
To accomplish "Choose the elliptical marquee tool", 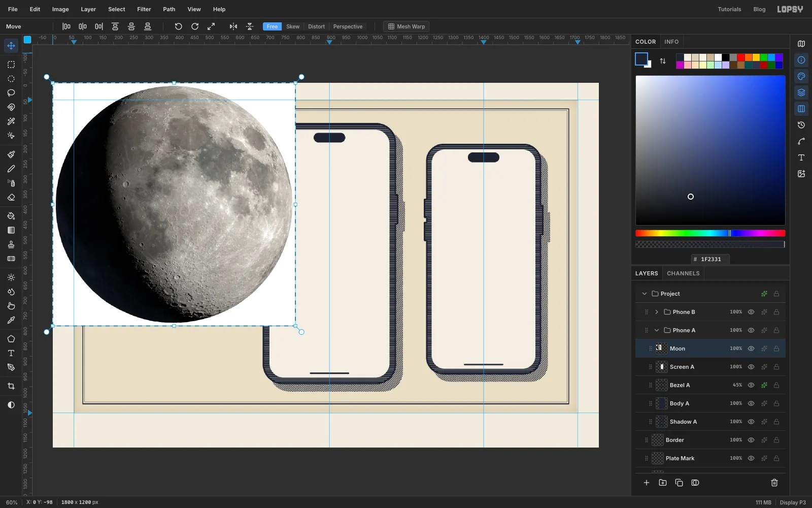I will tap(11, 79).
